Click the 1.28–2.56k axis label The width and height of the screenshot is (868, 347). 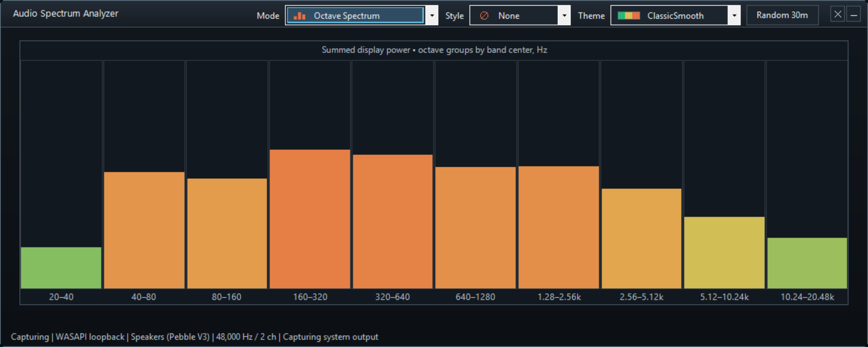click(559, 297)
